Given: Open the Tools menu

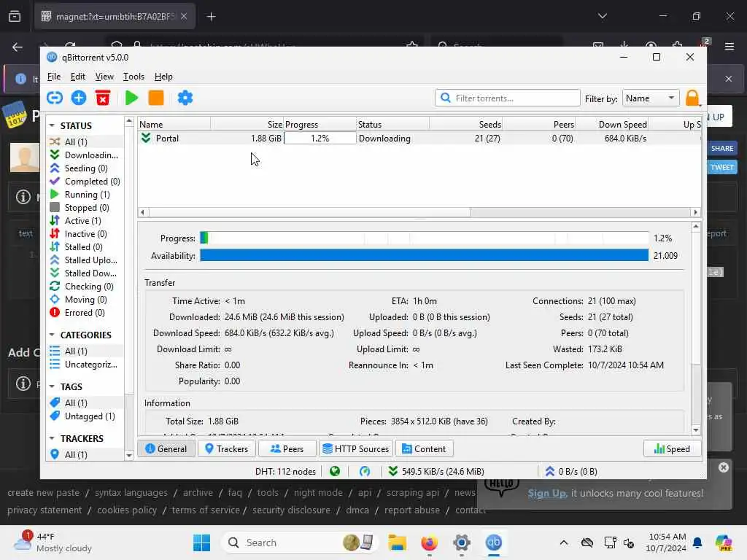Looking at the screenshot, I should point(133,77).
